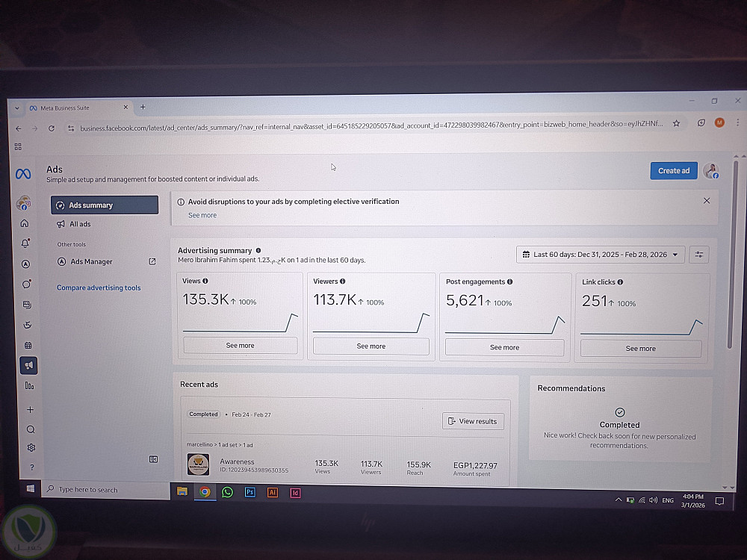Open the search magnifier sidebar icon
The height and width of the screenshot is (560, 747).
31,429
